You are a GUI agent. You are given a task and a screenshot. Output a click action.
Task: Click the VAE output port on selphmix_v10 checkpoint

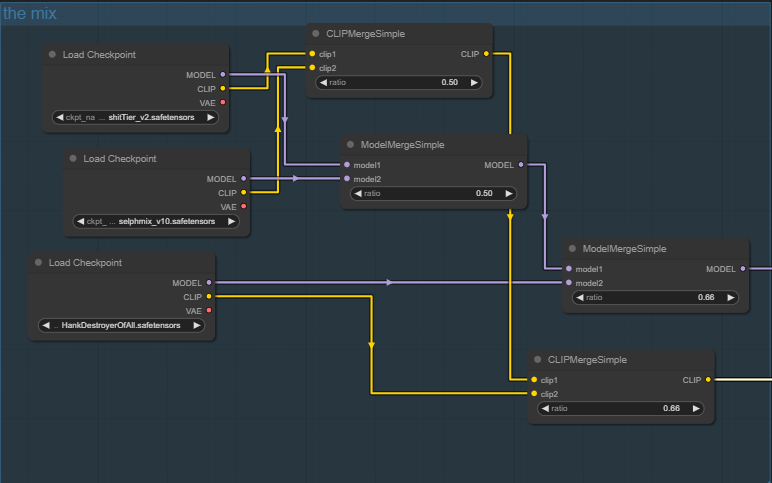pyautogui.click(x=243, y=206)
